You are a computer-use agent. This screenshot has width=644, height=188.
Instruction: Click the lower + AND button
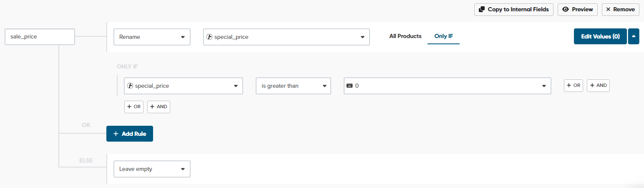[158, 107]
